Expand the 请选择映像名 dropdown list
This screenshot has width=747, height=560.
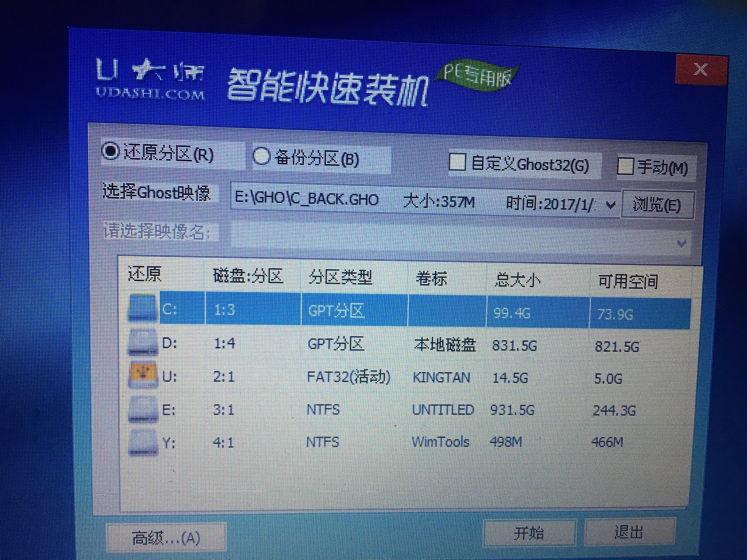[681, 243]
